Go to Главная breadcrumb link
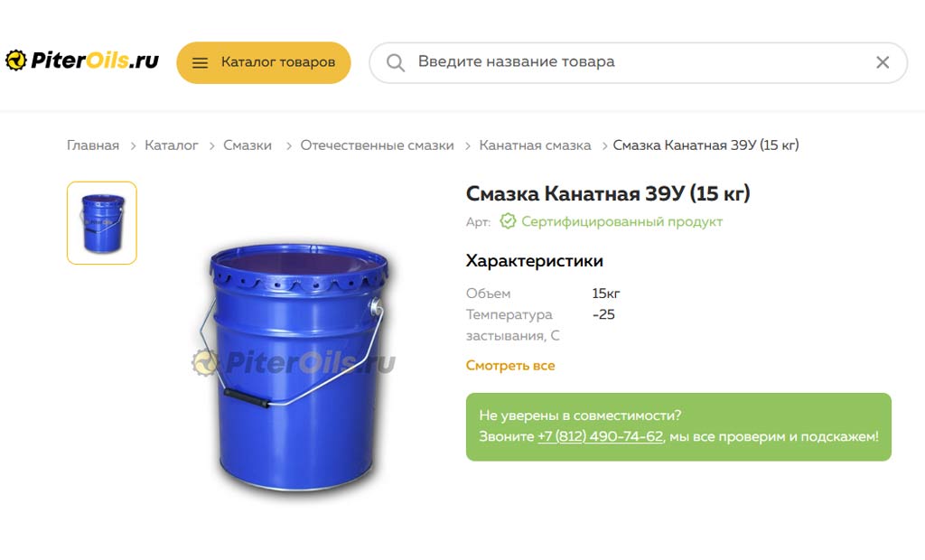This screenshot has height=560, width=925. tap(93, 145)
